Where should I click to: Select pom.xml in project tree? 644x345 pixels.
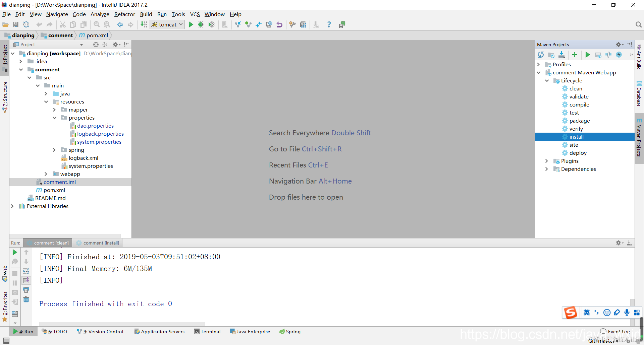(x=54, y=190)
